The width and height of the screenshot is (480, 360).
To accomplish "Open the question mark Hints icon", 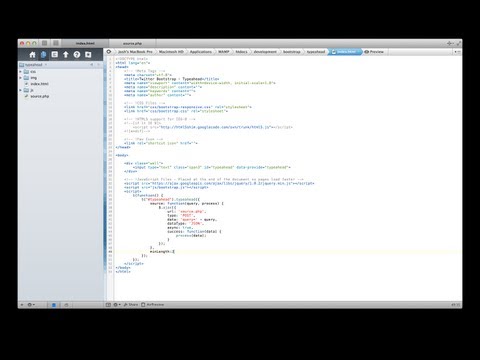I will tap(77, 55).
